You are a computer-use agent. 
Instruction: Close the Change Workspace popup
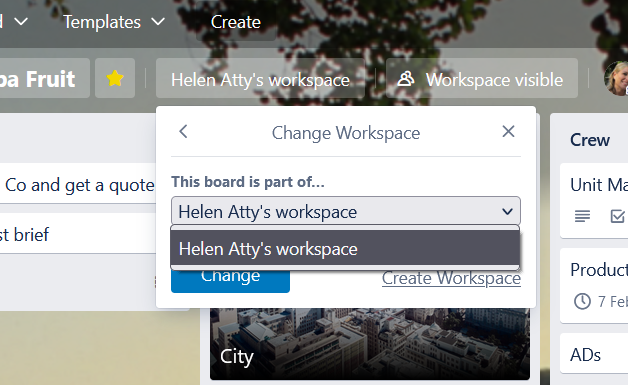point(508,131)
